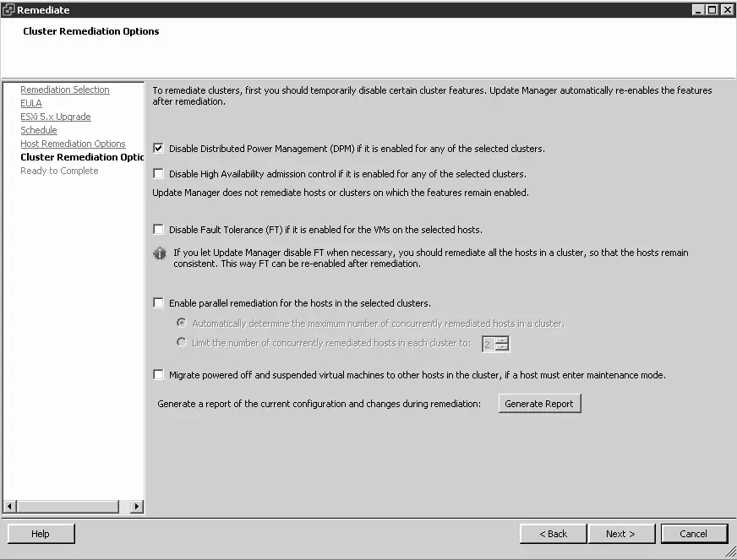The width and height of the screenshot is (737, 560).
Task: Click the window resize grip corner
Action: click(730, 551)
